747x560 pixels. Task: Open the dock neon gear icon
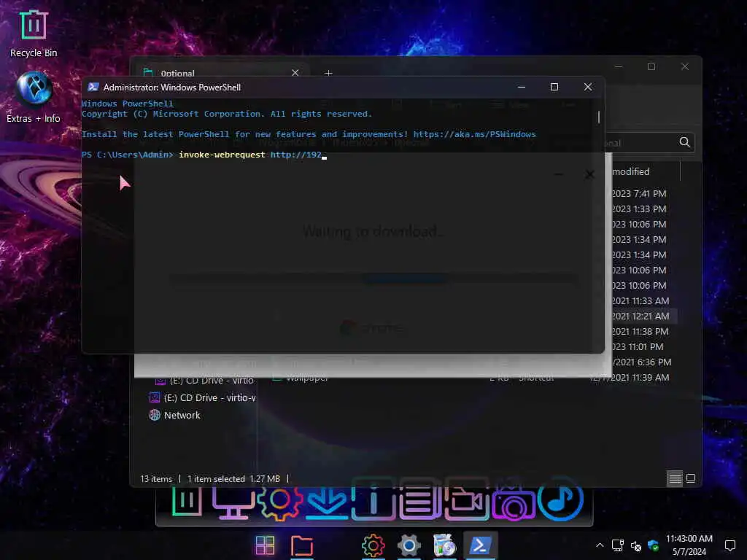pos(279,501)
